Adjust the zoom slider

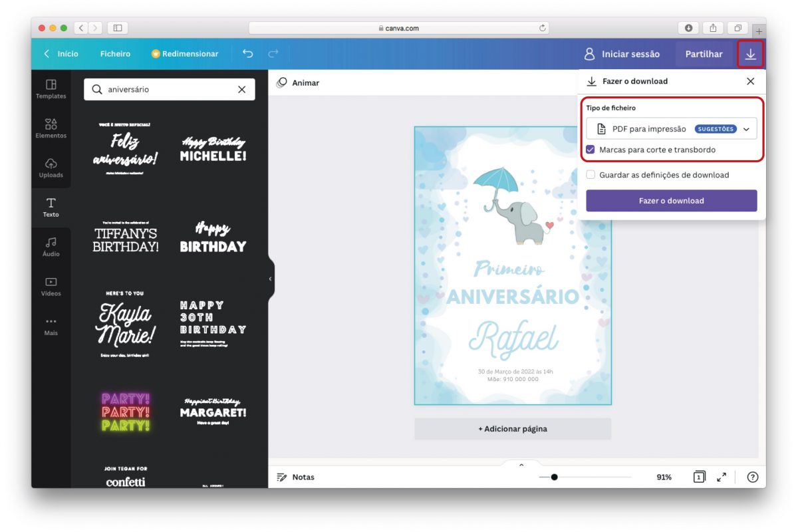[x=554, y=477]
